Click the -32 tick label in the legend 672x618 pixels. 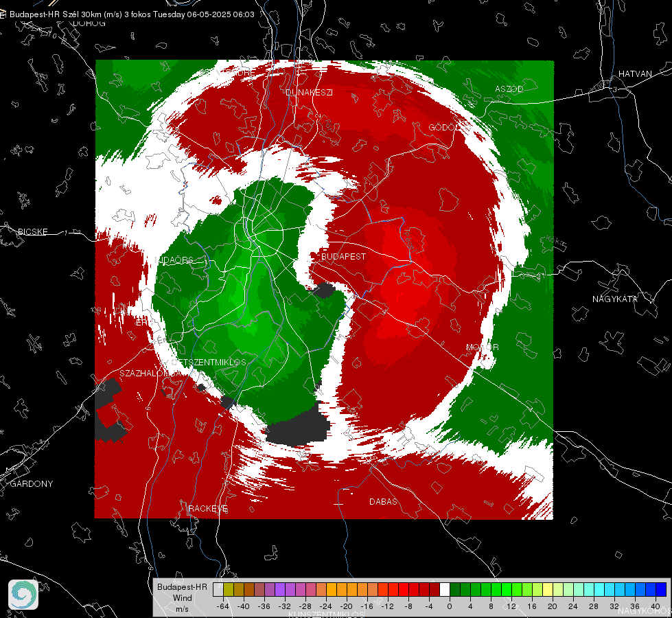[285, 606]
